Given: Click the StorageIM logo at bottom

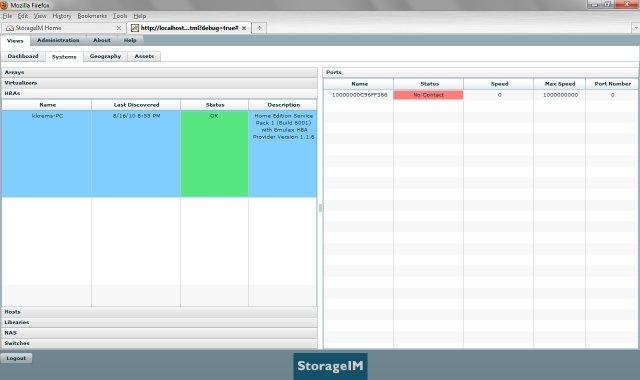Looking at the screenshot, I should (x=330, y=366).
